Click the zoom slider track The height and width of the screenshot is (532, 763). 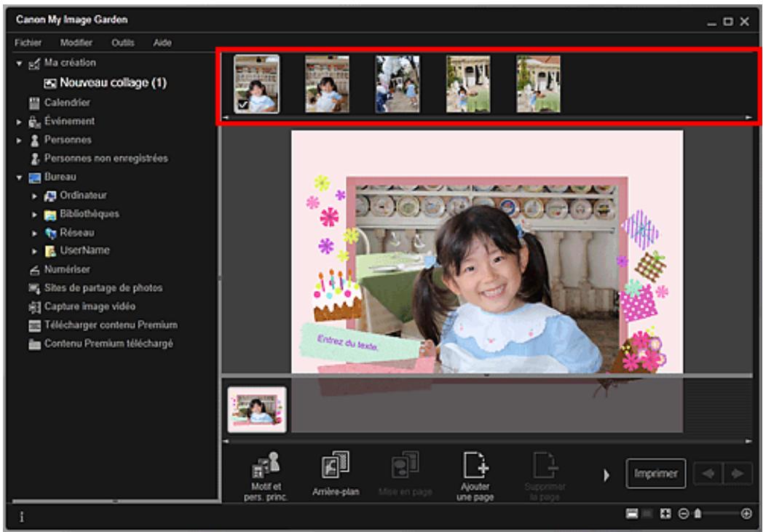pyautogui.click(x=721, y=513)
